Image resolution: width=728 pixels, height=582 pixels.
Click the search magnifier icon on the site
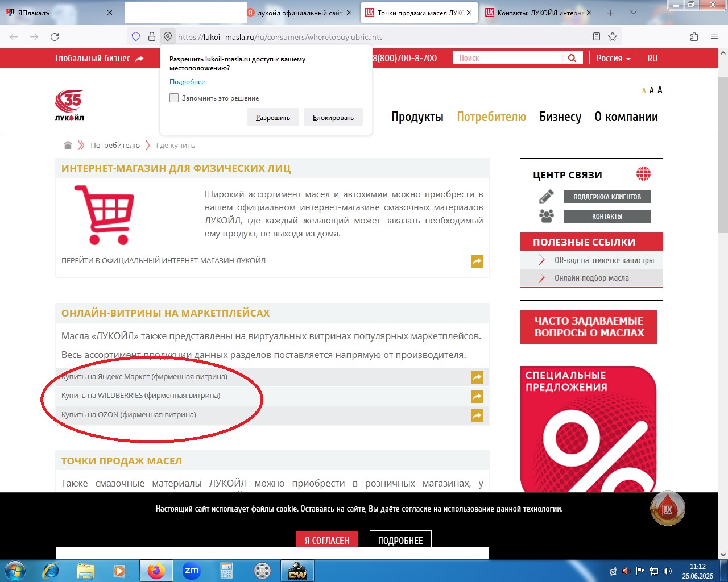click(x=572, y=58)
